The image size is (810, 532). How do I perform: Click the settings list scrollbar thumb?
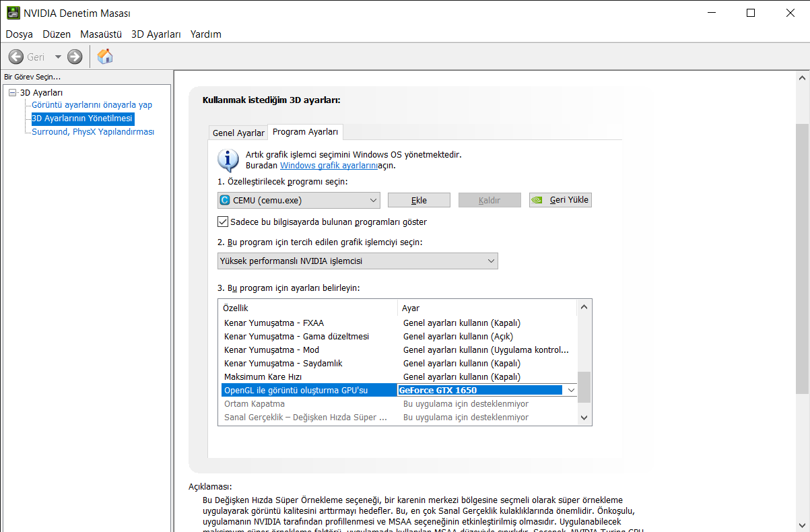pos(584,387)
